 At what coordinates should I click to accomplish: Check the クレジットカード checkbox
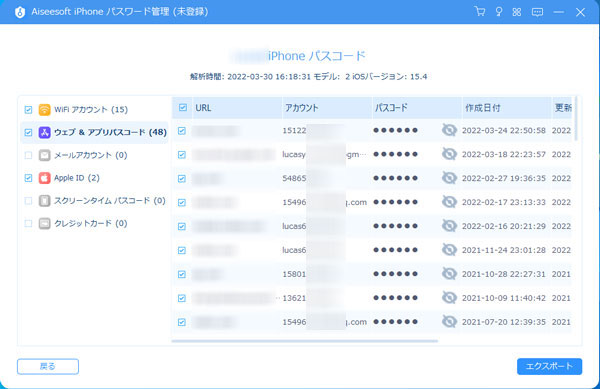(28, 223)
